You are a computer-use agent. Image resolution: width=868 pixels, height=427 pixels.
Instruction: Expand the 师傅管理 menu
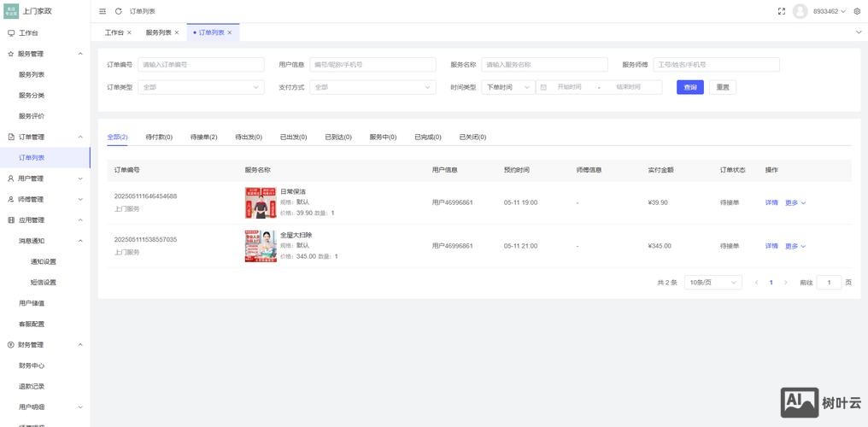(x=44, y=199)
